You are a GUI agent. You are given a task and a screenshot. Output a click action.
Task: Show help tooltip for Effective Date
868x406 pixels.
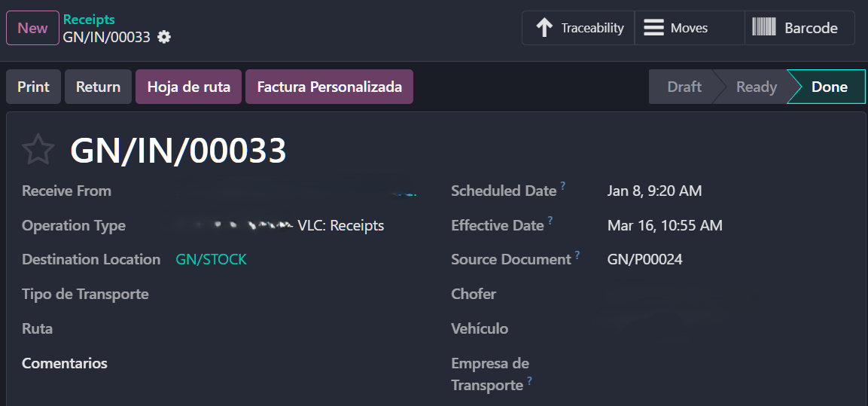(x=550, y=220)
